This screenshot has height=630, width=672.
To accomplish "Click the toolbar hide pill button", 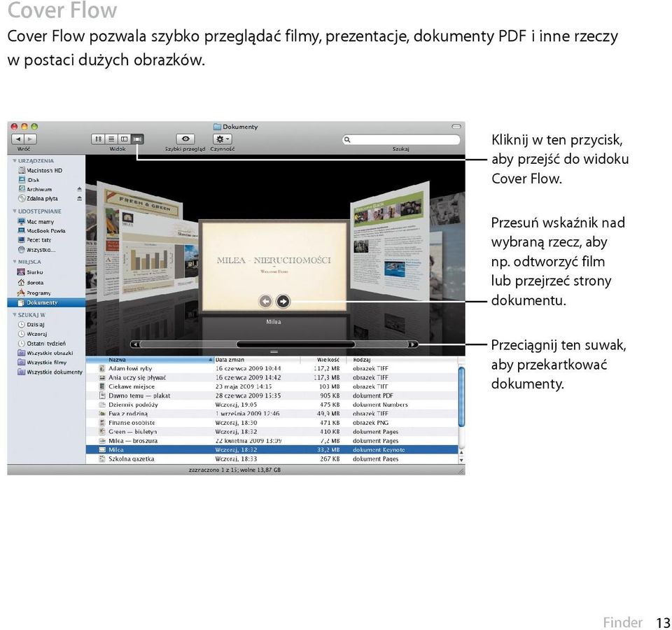I will point(456,127).
